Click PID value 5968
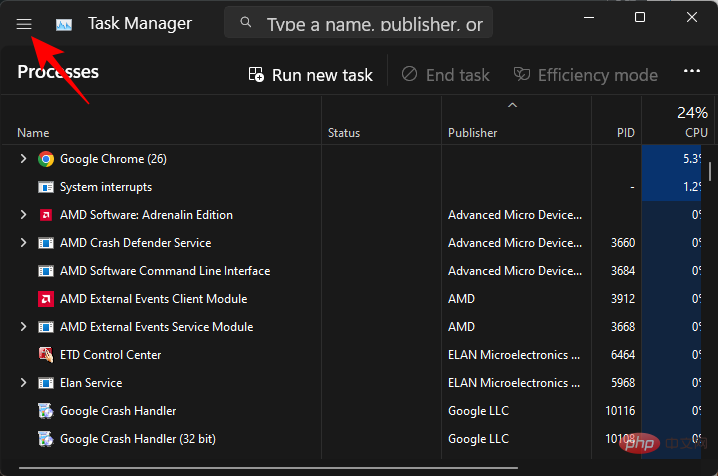The width and height of the screenshot is (718, 476). [623, 383]
